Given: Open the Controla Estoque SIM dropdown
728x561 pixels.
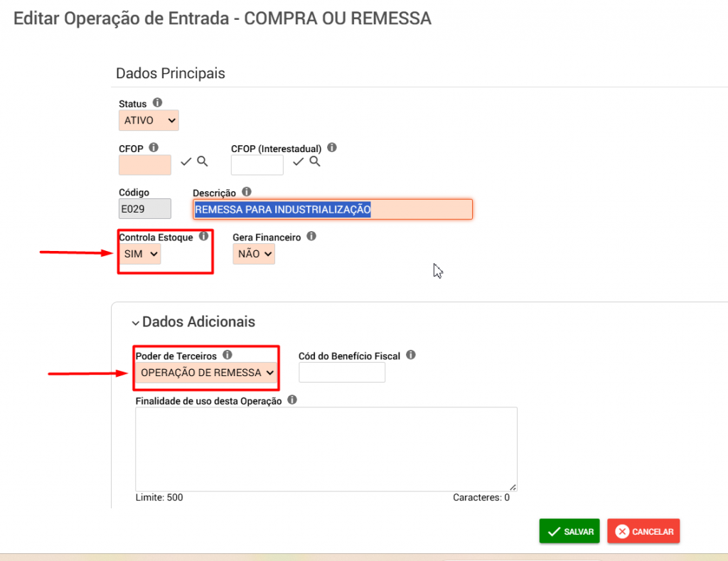Looking at the screenshot, I should [140, 254].
